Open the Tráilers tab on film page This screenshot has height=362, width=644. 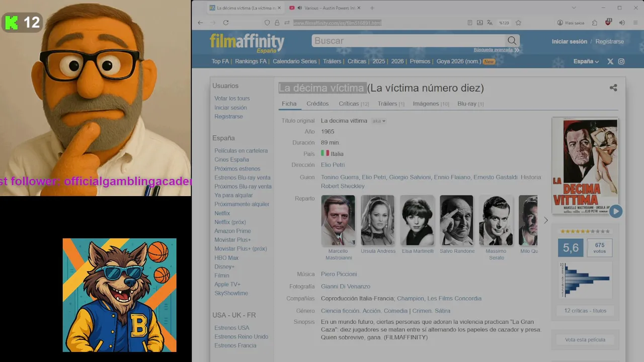coord(391,104)
